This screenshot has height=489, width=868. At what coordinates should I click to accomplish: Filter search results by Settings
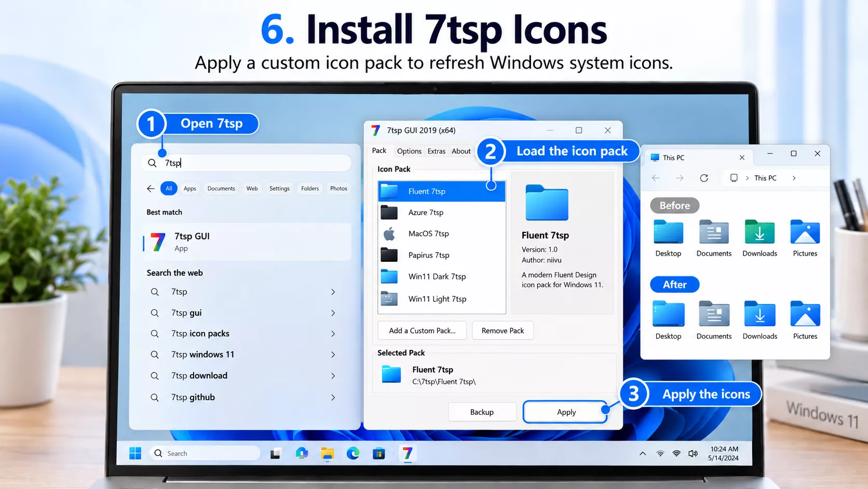pos(279,189)
